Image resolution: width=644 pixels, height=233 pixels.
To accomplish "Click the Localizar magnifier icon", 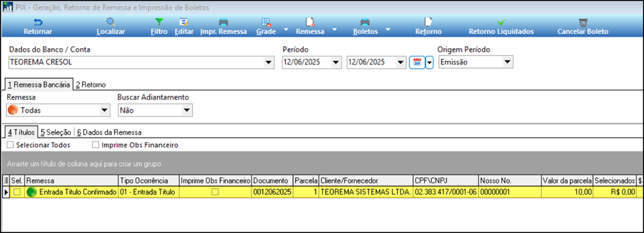I will coord(111,22).
